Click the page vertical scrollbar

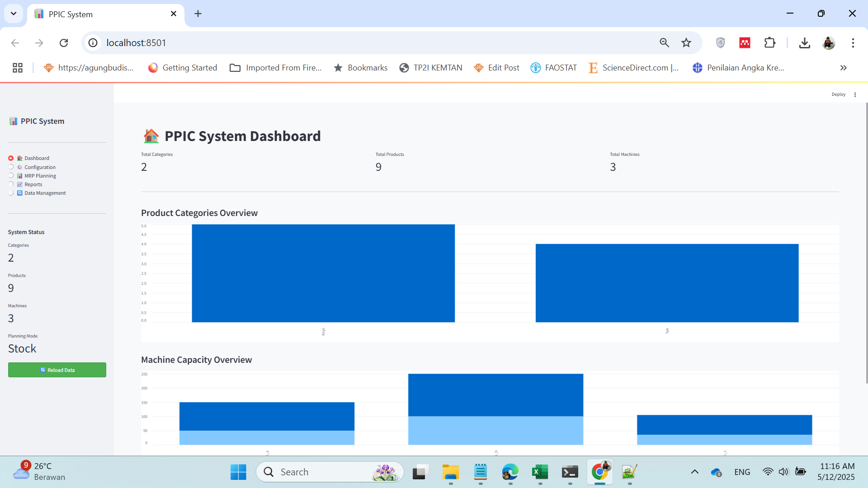[x=866, y=243]
